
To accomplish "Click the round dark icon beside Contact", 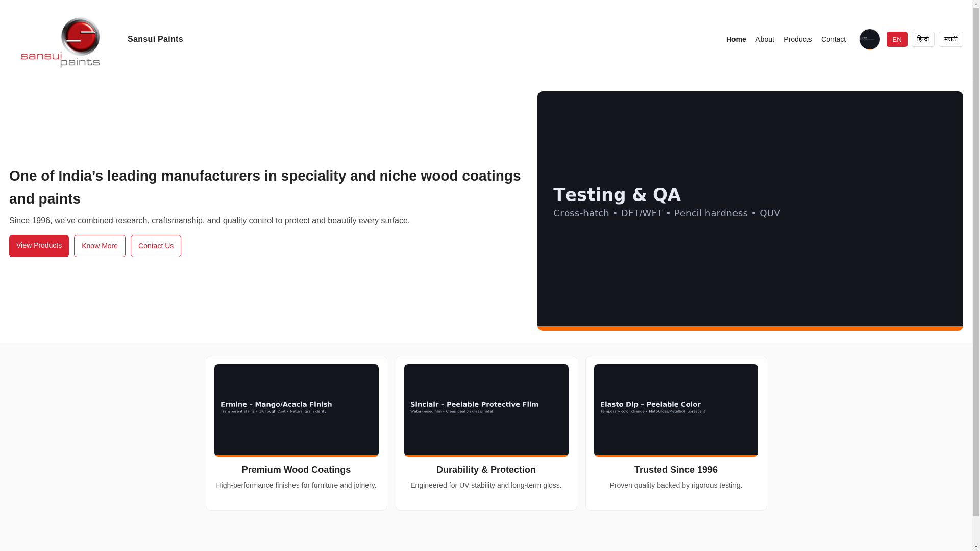I will coord(869,39).
